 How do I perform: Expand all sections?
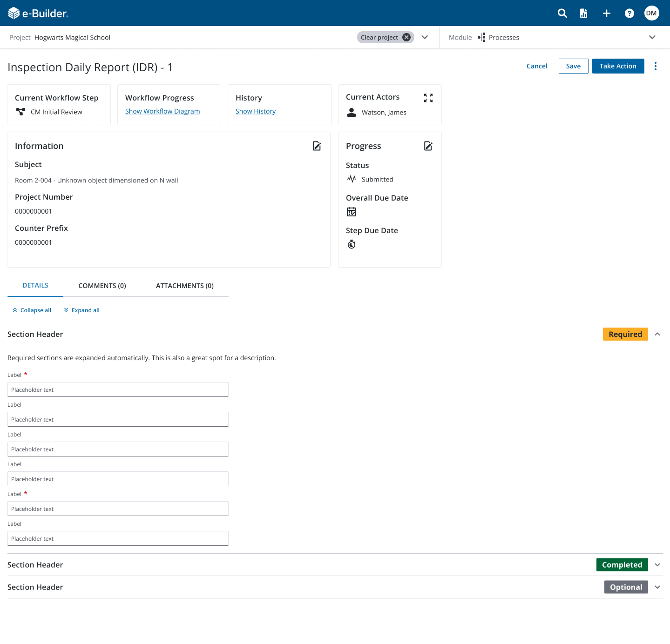(81, 310)
